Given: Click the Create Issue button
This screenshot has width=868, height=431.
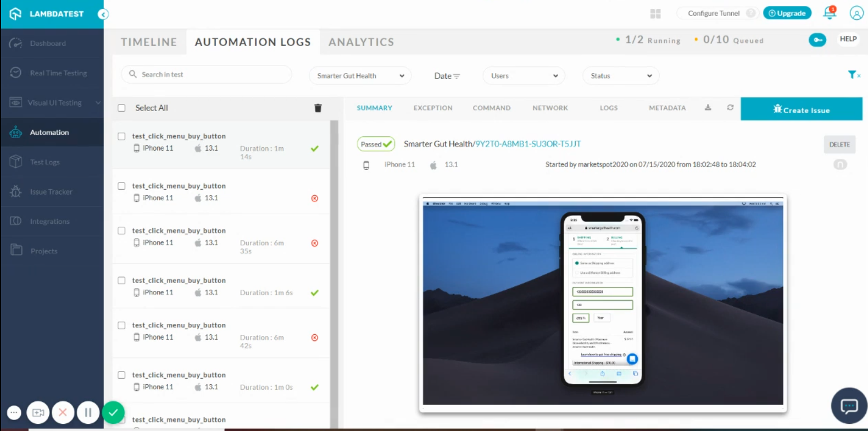Looking at the screenshot, I should pyautogui.click(x=801, y=109).
